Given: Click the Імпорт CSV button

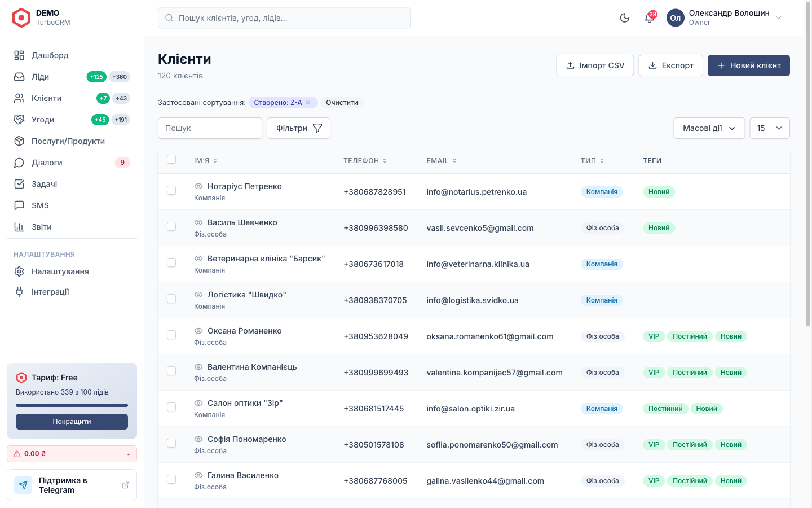Looking at the screenshot, I should (x=595, y=65).
